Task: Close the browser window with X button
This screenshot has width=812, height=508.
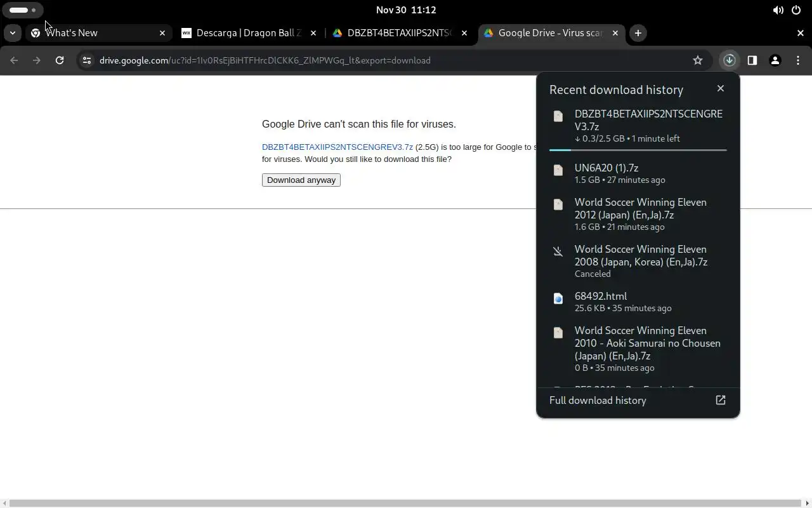Action: [x=800, y=33]
